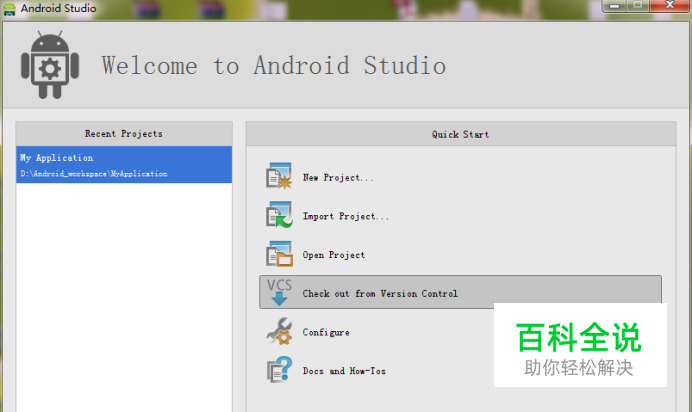This screenshot has height=412, width=692.
Task: Click the Docs and How-Tos question icon
Action: click(279, 370)
